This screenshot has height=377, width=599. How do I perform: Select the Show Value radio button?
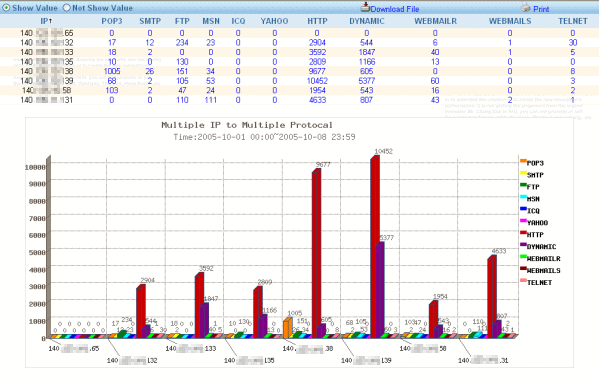tap(6, 8)
